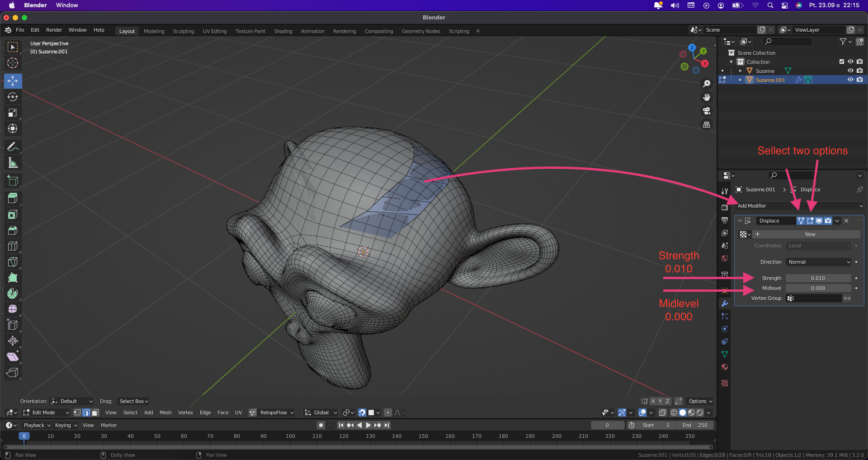868x460 pixels.
Task: Open the Mesh menu in viewport header
Action: click(x=165, y=413)
